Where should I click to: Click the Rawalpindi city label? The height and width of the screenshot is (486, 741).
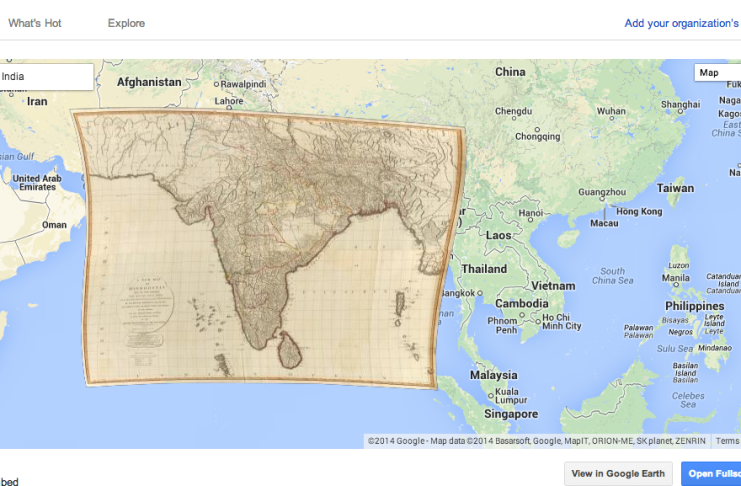pyautogui.click(x=243, y=84)
